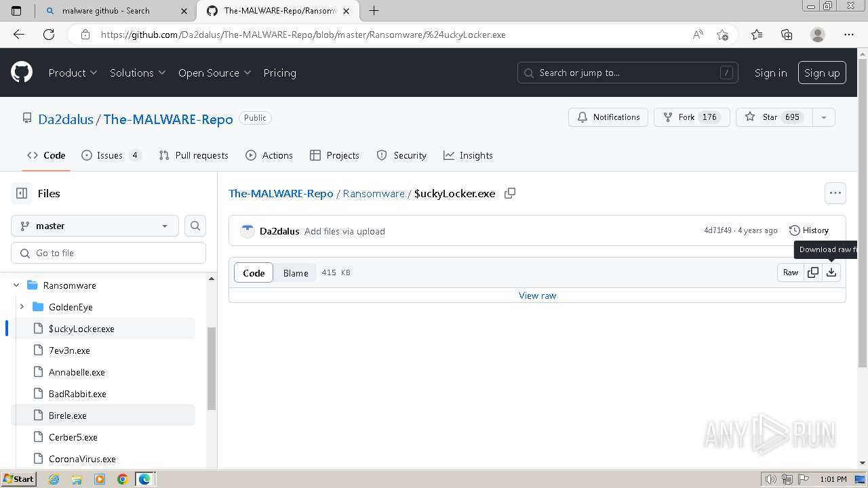Image resolution: width=868 pixels, height=488 pixels.
Task: Add page to favorites star icon
Action: 722,35
